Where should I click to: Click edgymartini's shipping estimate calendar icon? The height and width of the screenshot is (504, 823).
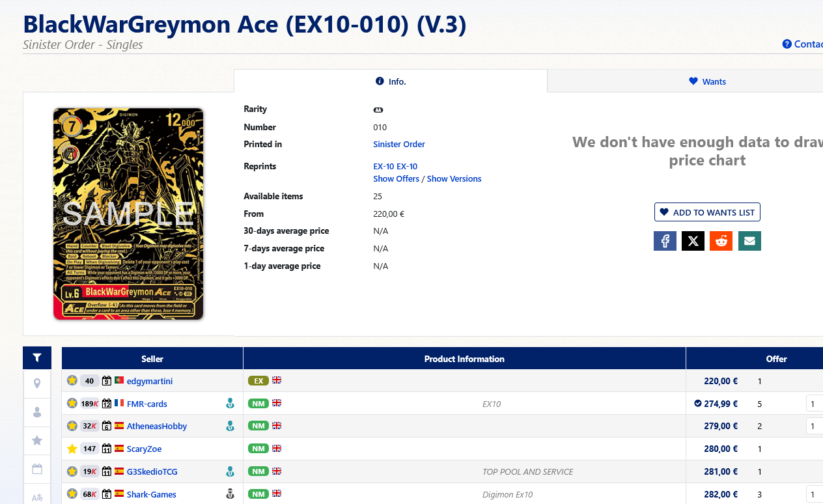[107, 381]
